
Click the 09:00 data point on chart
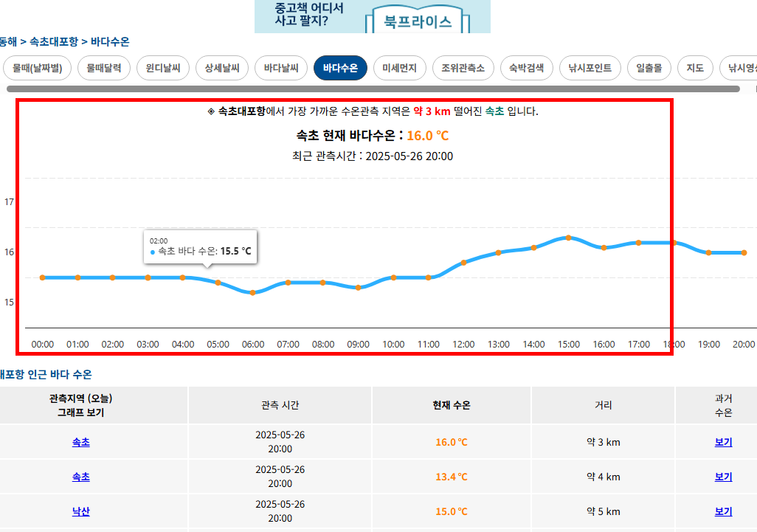point(359,288)
